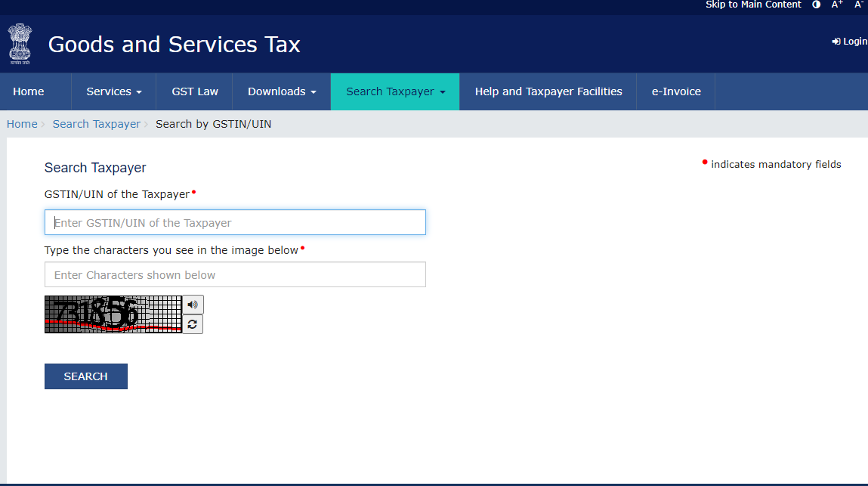Expand the Downloads dropdown menu
Viewport: 868px width, 486px height.
282,91
